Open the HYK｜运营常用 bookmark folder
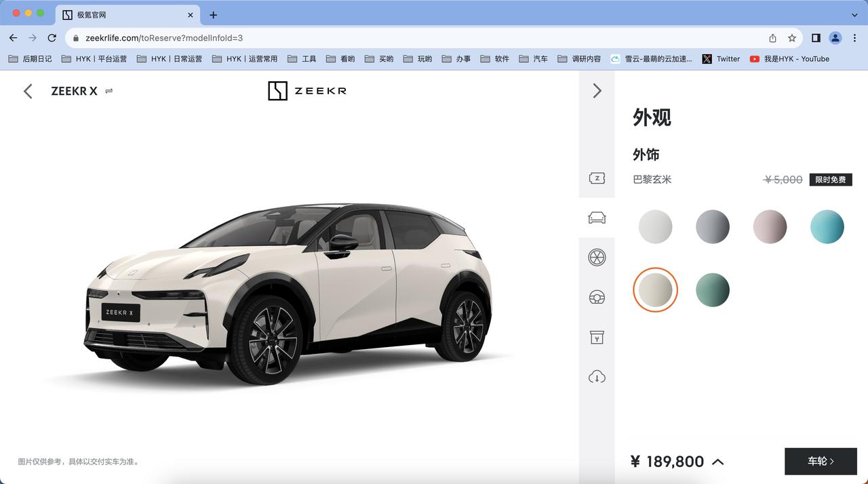 point(244,59)
